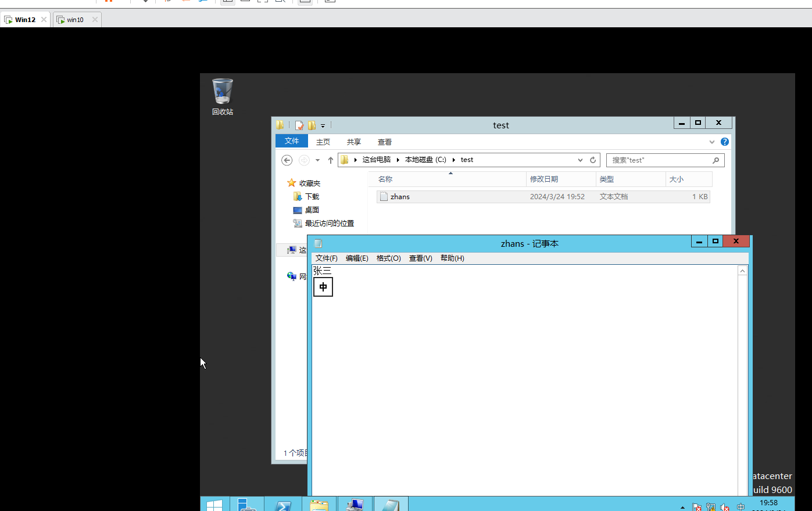Close the win10 VM tab
Screen dimensions: 812x511
pyautogui.click(x=95, y=19)
